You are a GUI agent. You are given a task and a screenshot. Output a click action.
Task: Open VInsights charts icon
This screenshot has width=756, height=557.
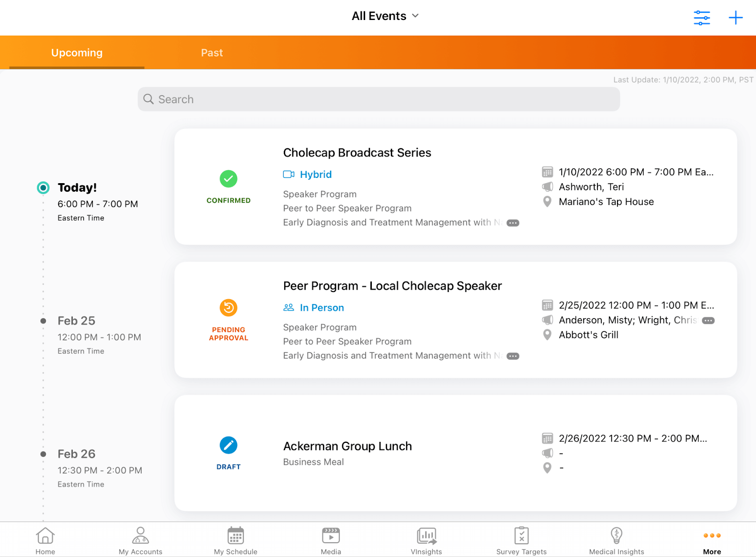[x=426, y=536]
